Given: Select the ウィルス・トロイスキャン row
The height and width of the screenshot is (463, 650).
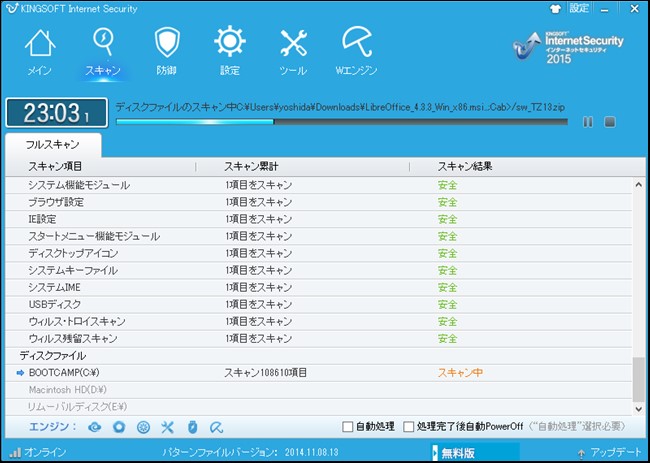Looking at the screenshot, I should click(x=318, y=321).
